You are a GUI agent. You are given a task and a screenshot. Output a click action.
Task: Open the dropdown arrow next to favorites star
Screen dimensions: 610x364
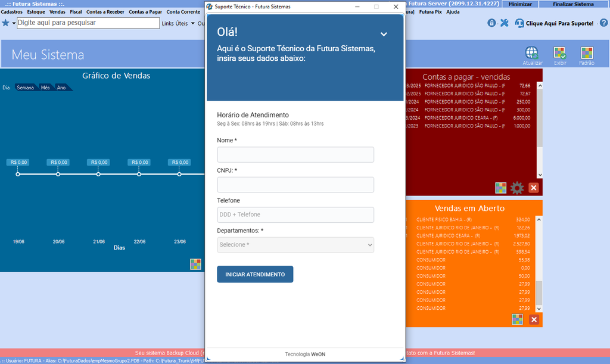pyautogui.click(x=14, y=23)
